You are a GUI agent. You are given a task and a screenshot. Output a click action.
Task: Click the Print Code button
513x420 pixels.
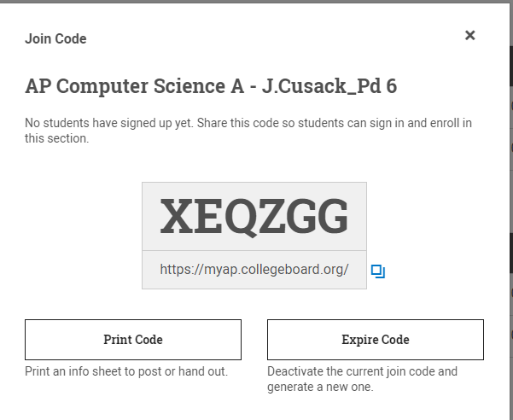(133, 340)
